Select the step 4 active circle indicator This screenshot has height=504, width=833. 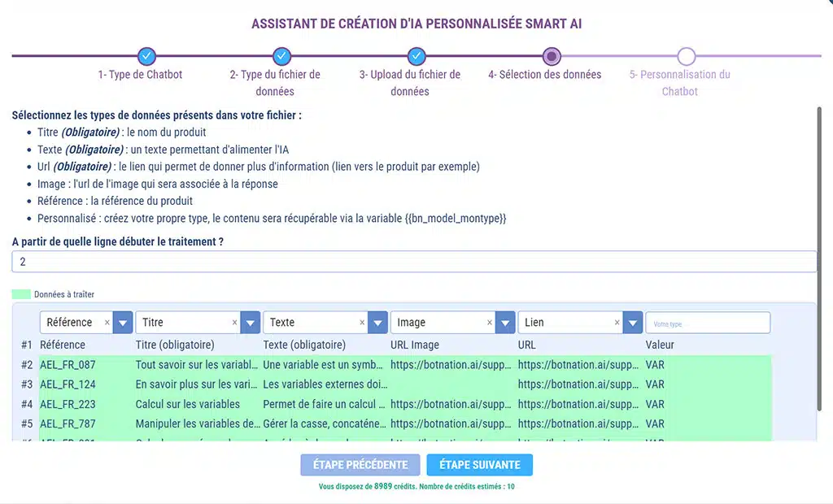[x=552, y=56]
